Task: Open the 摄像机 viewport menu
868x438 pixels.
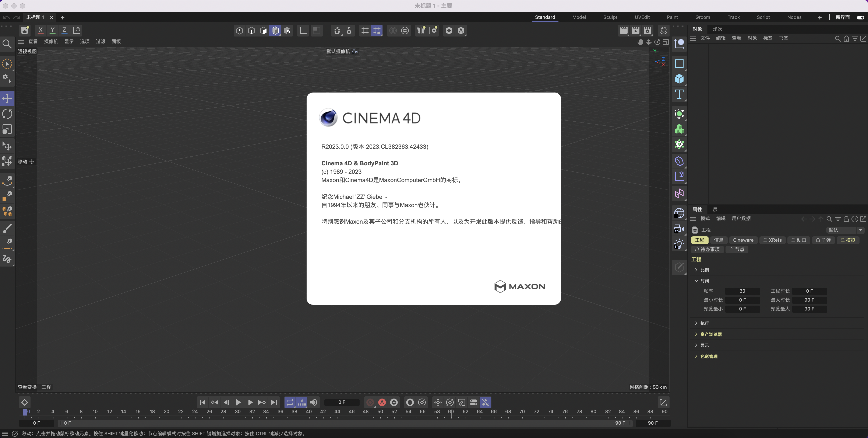Action: tap(51, 41)
